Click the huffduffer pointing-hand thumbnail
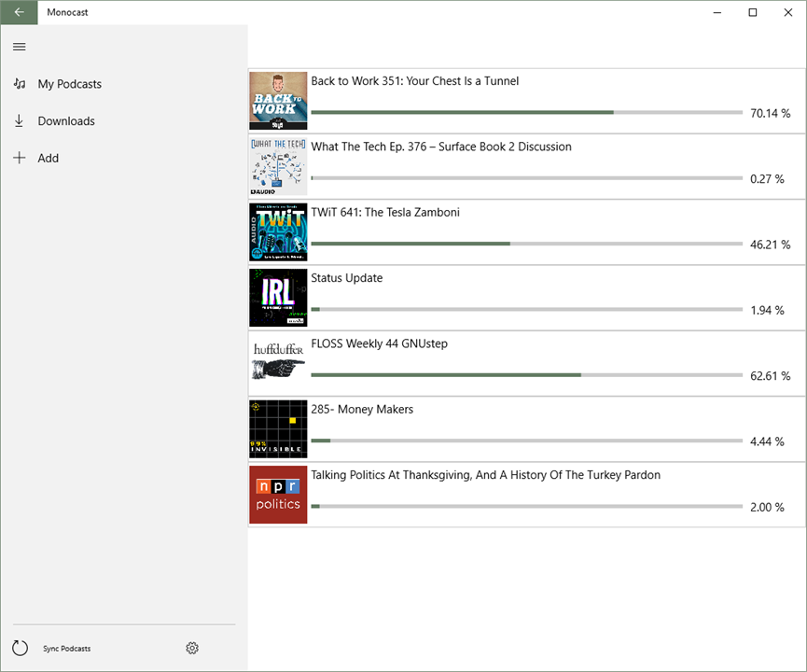This screenshot has height=672, width=807. (x=278, y=364)
